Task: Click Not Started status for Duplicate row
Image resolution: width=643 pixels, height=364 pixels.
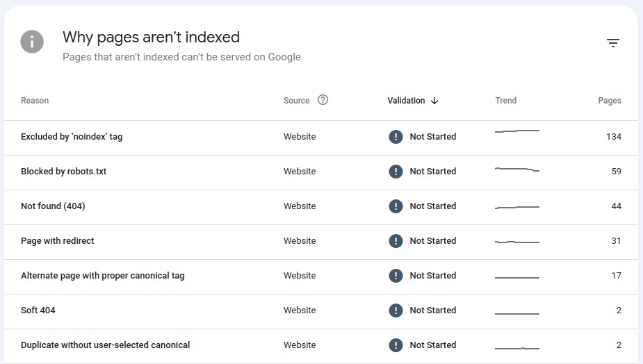Action: click(x=432, y=345)
